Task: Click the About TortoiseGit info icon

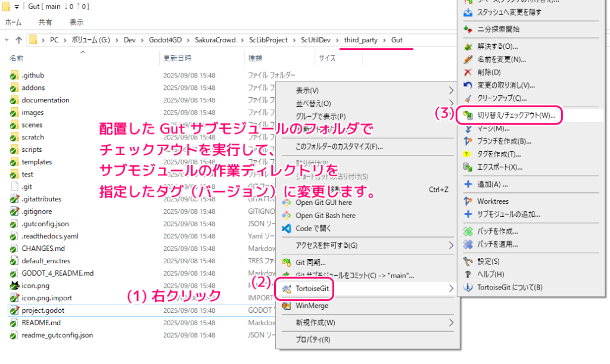Action: click(x=468, y=287)
